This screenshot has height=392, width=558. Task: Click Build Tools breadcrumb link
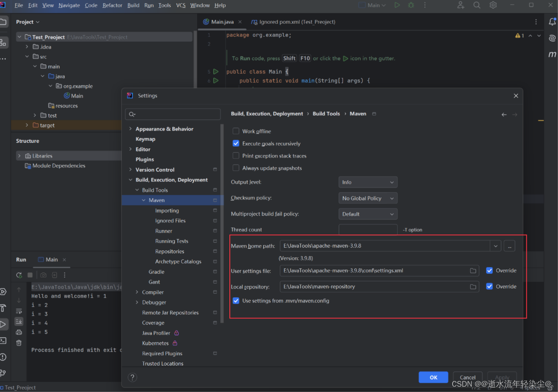tap(326, 114)
